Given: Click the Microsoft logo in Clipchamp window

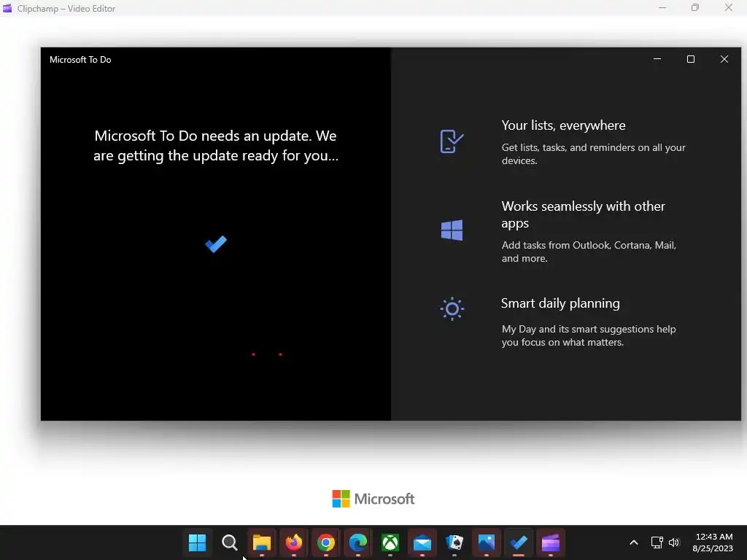Looking at the screenshot, I should [x=373, y=499].
